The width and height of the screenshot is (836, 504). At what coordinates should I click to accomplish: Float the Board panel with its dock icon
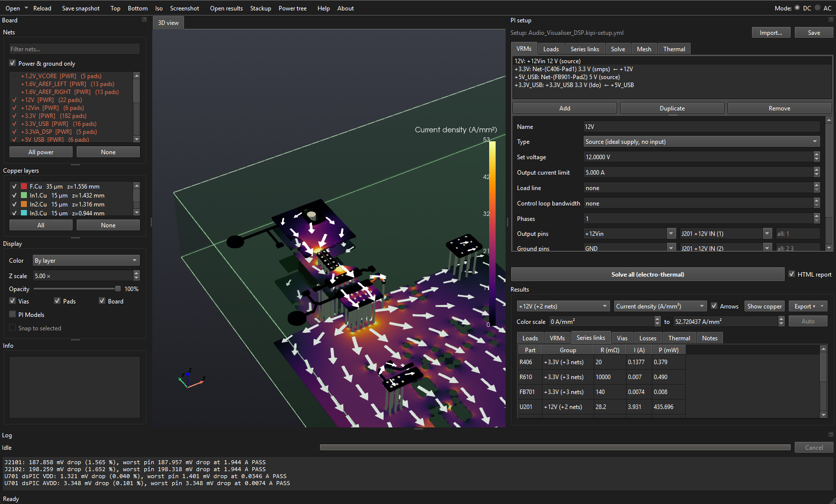coord(144,20)
